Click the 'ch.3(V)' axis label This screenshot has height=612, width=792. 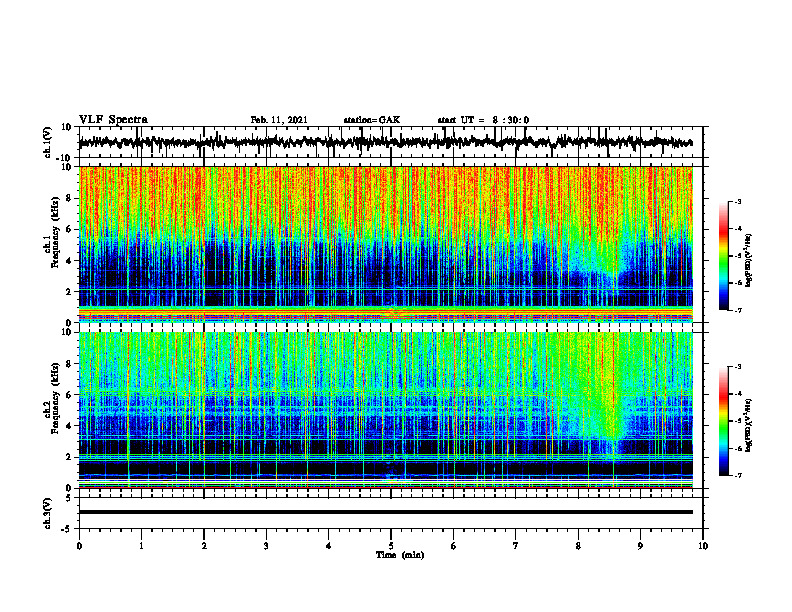48,513
